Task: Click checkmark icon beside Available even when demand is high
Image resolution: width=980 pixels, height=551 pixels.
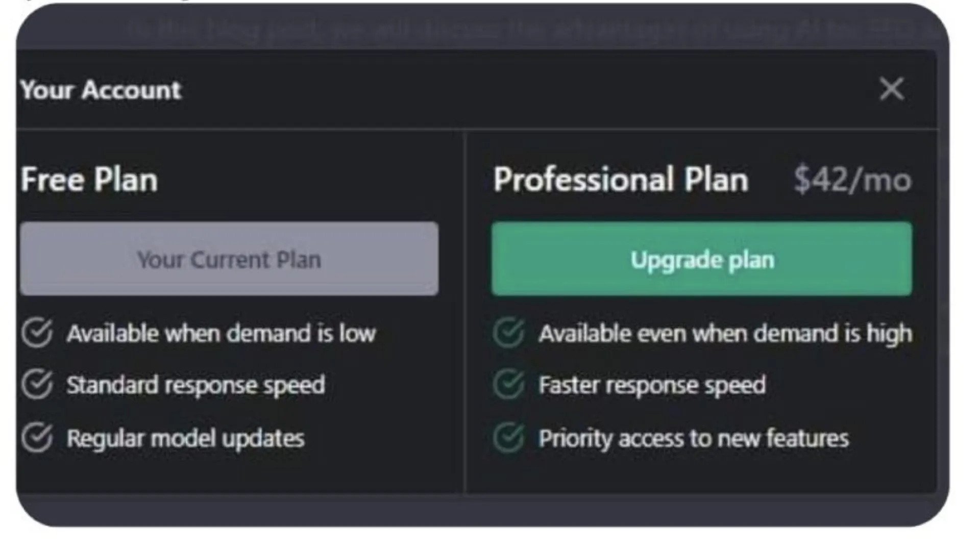Action: tap(509, 333)
